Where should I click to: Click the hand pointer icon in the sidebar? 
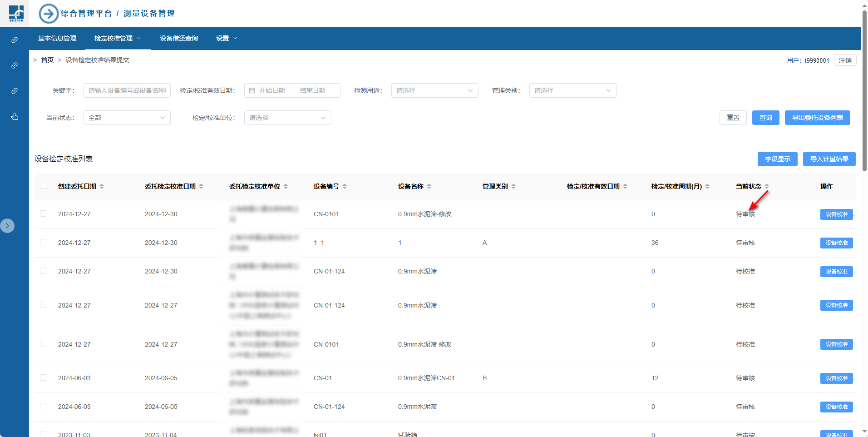click(x=15, y=117)
